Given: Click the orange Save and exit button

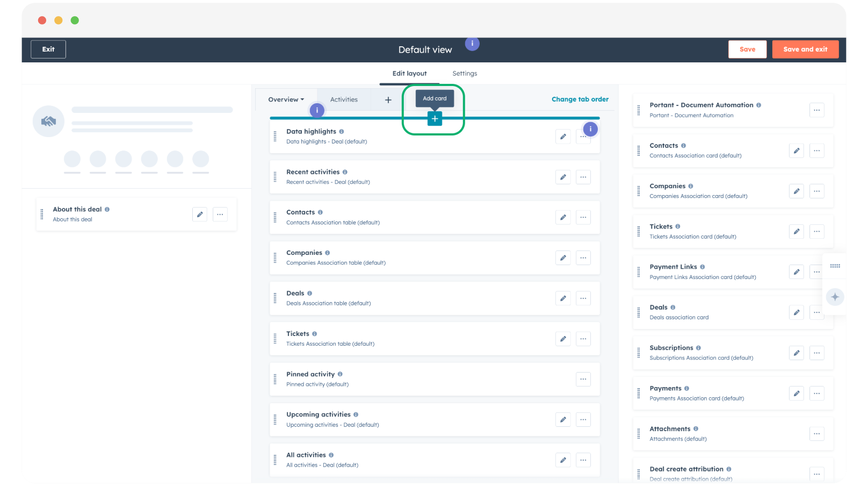Looking at the screenshot, I should point(805,49).
